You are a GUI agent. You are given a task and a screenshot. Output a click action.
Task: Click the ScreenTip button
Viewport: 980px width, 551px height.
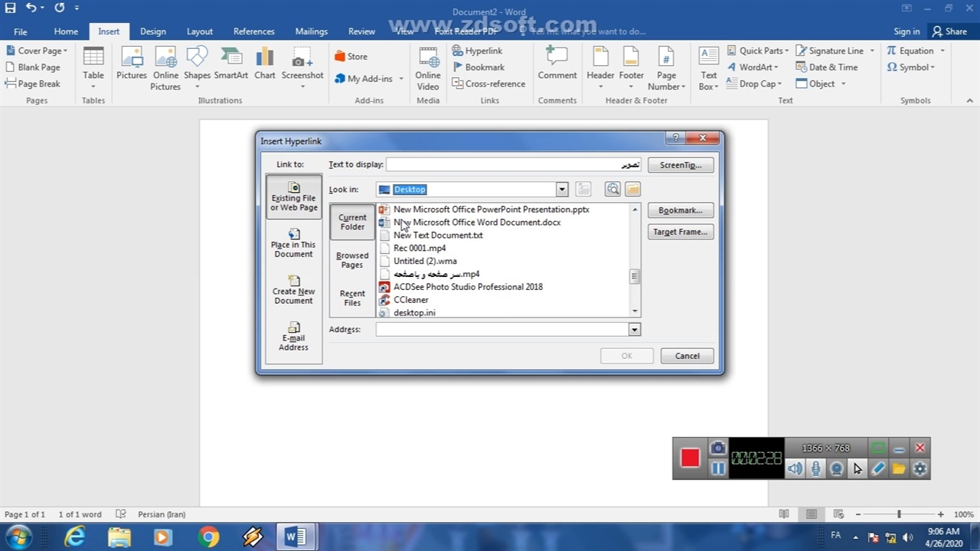point(680,165)
